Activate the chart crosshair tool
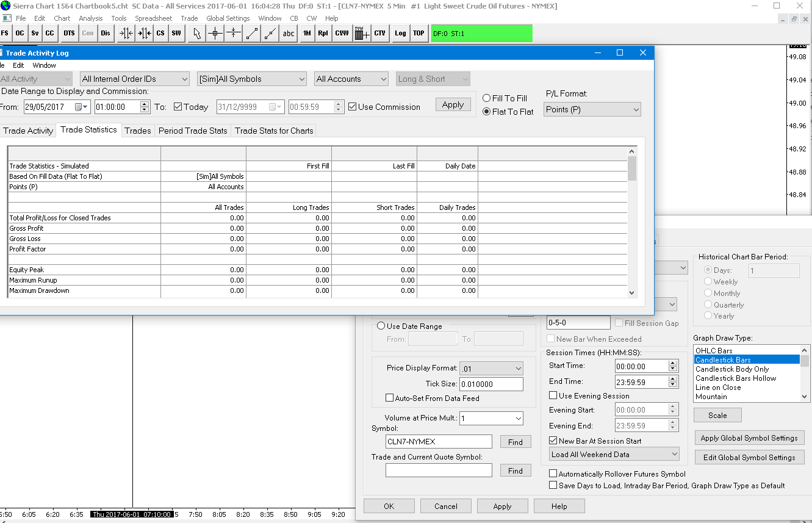 (x=215, y=34)
